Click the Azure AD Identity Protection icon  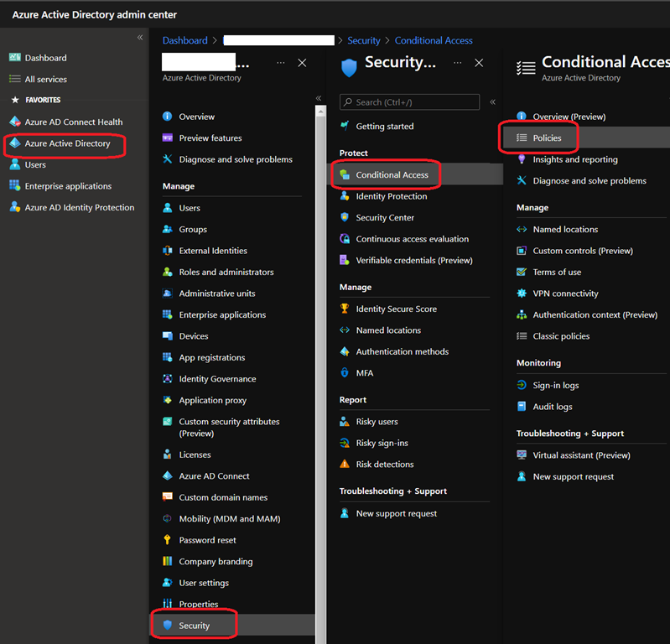pyautogui.click(x=14, y=207)
